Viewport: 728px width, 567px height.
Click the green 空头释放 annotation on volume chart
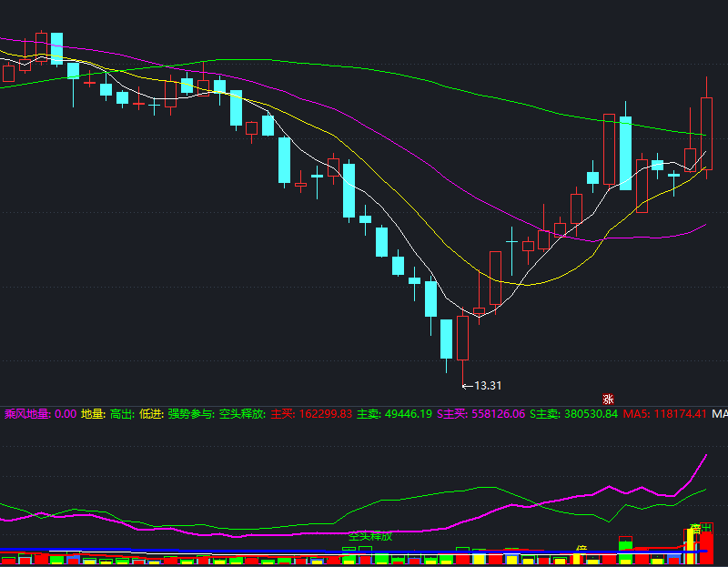(x=370, y=536)
